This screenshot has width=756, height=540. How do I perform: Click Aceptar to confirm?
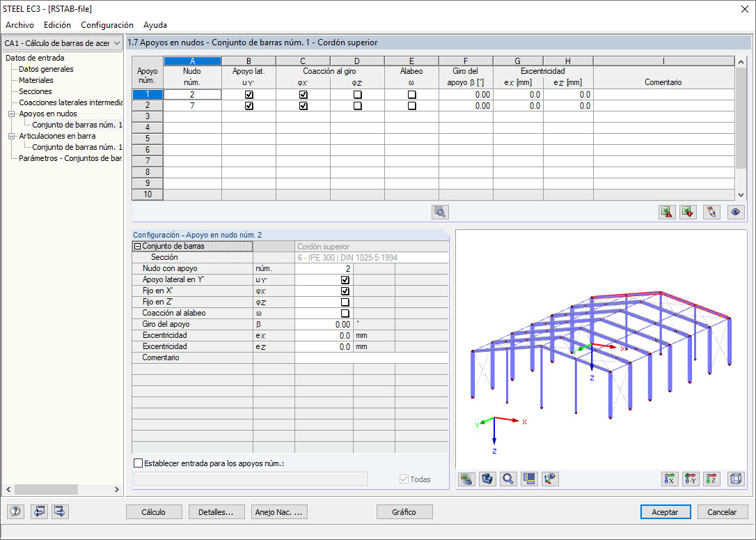pyautogui.click(x=666, y=512)
